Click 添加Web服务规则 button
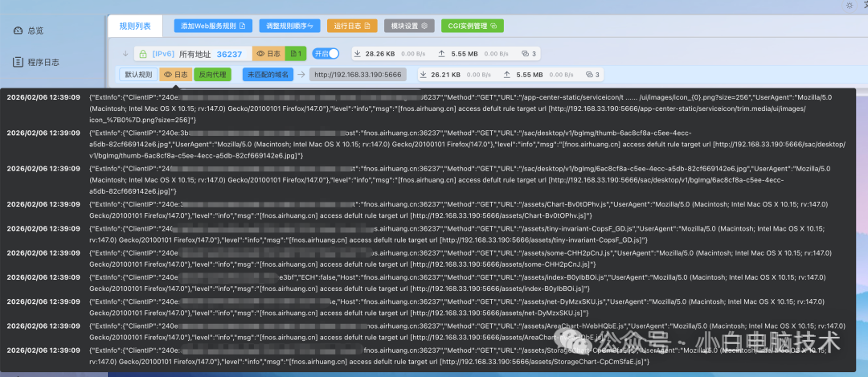 pos(213,26)
